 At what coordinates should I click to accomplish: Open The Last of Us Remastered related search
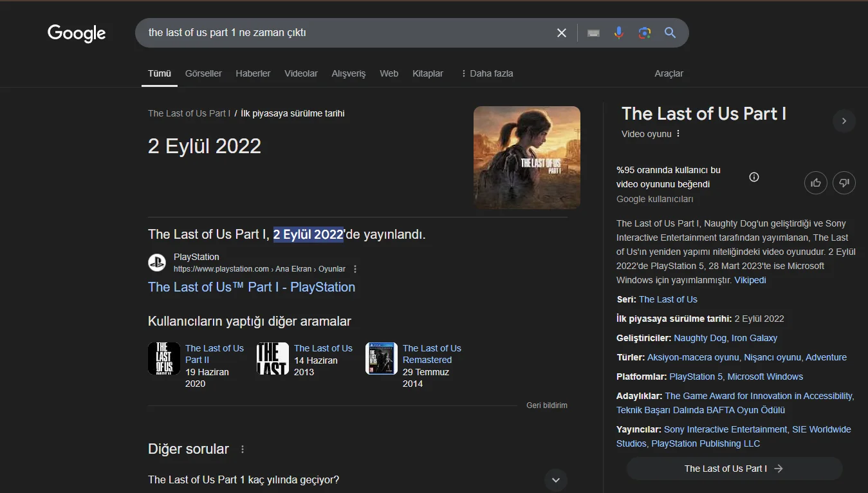432,354
